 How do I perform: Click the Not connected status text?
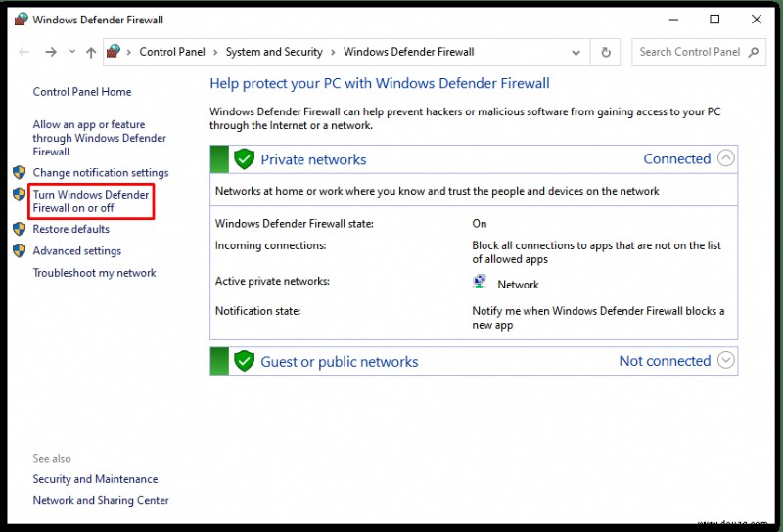tap(665, 360)
